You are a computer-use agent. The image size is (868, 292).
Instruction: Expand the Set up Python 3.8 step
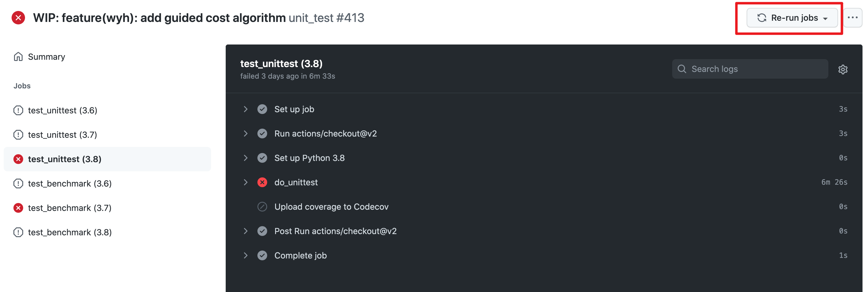point(246,158)
